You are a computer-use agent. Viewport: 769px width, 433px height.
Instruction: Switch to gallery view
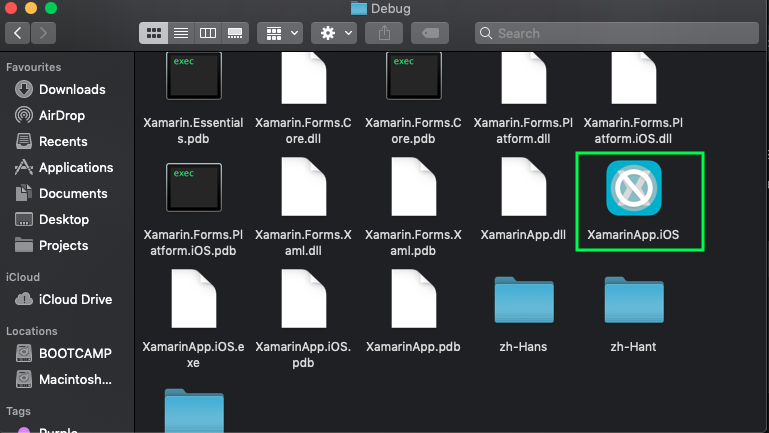click(x=235, y=33)
